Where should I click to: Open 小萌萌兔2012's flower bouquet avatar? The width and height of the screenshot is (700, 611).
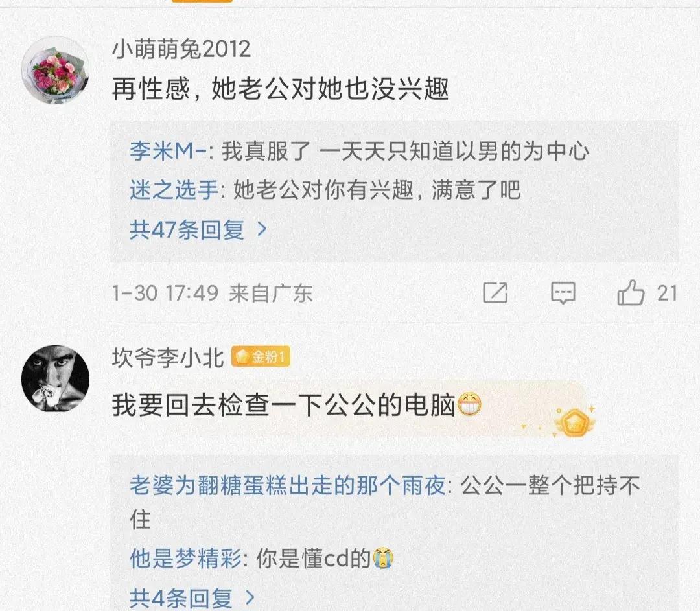[x=55, y=71]
